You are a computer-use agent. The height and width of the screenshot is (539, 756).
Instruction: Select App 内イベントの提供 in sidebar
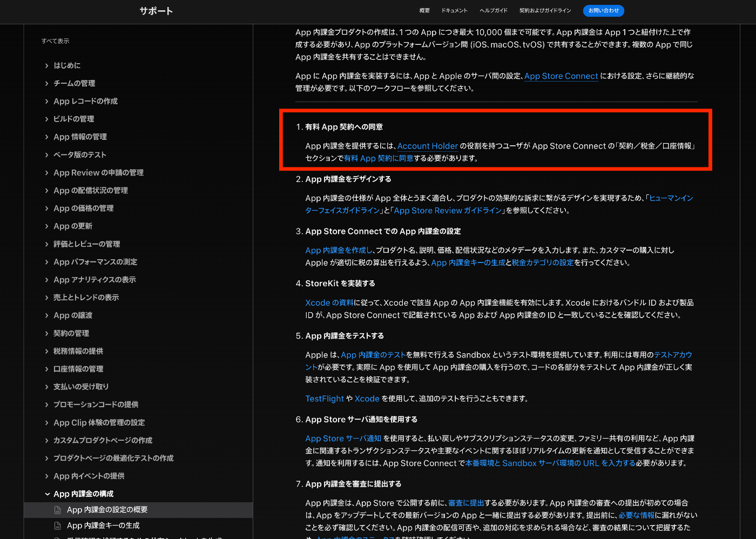click(89, 476)
